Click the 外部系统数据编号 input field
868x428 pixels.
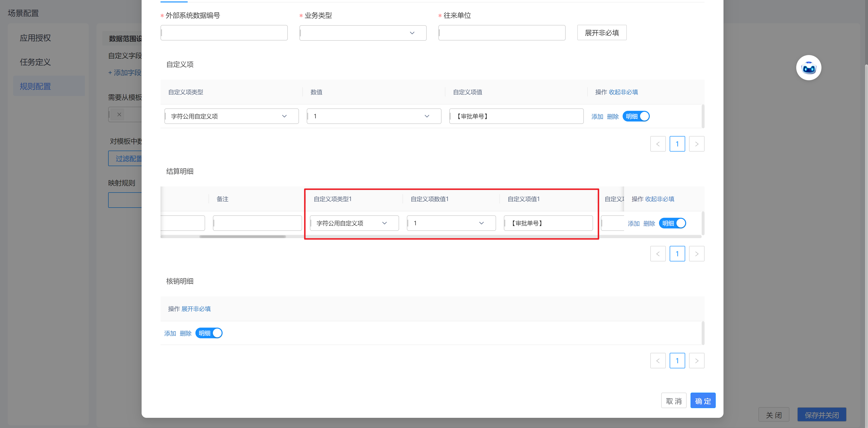coord(224,33)
